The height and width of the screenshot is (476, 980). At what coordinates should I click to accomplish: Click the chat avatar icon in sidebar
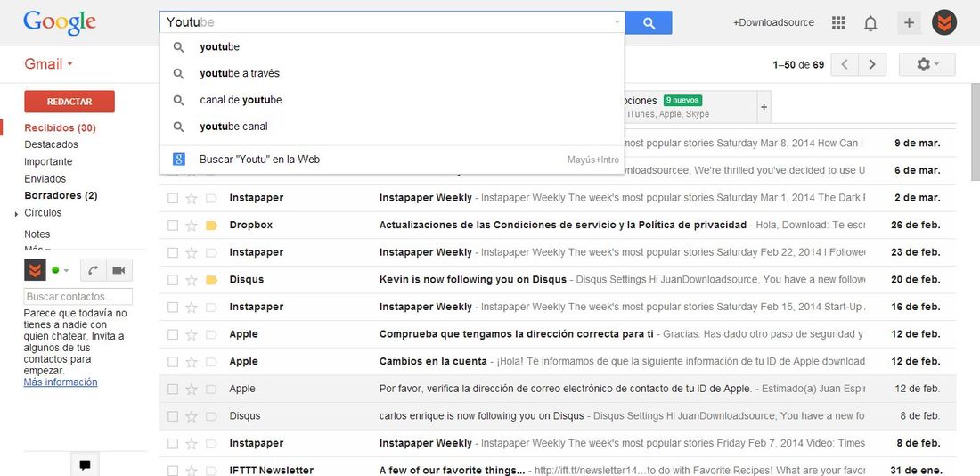35,270
